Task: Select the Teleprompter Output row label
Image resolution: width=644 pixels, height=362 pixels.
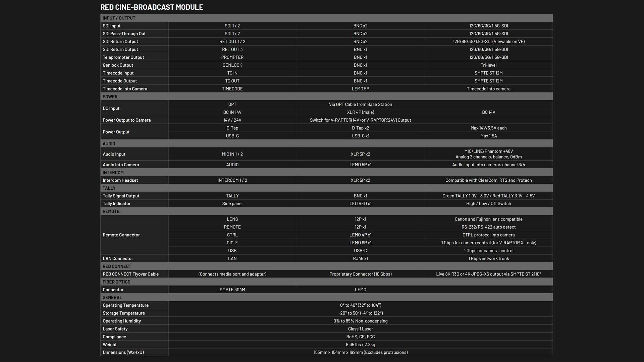Action: [x=123, y=57]
